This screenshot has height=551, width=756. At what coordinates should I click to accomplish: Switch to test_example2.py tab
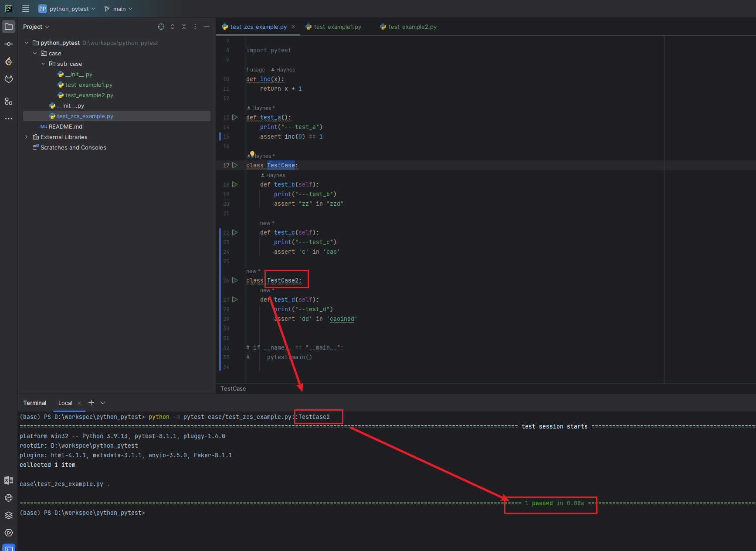(408, 27)
